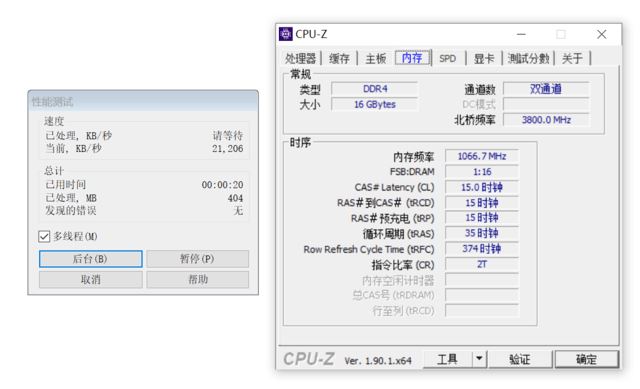Click the 双通道 channel field
This screenshot has width=640, height=389.
546,89
